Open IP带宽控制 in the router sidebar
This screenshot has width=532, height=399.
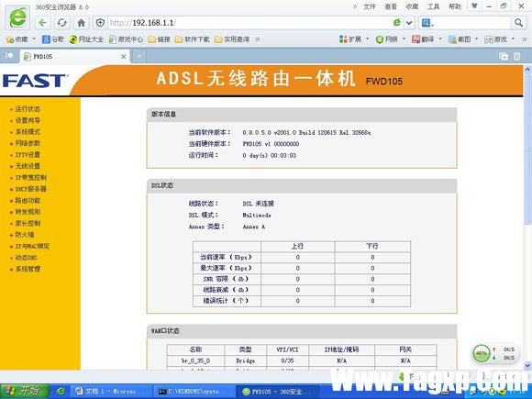pyautogui.click(x=31, y=177)
